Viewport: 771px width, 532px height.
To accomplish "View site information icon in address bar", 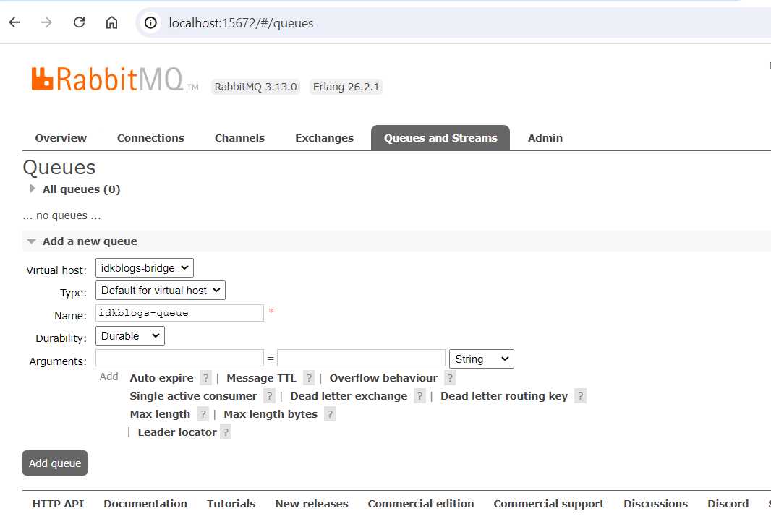I will [151, 22].
